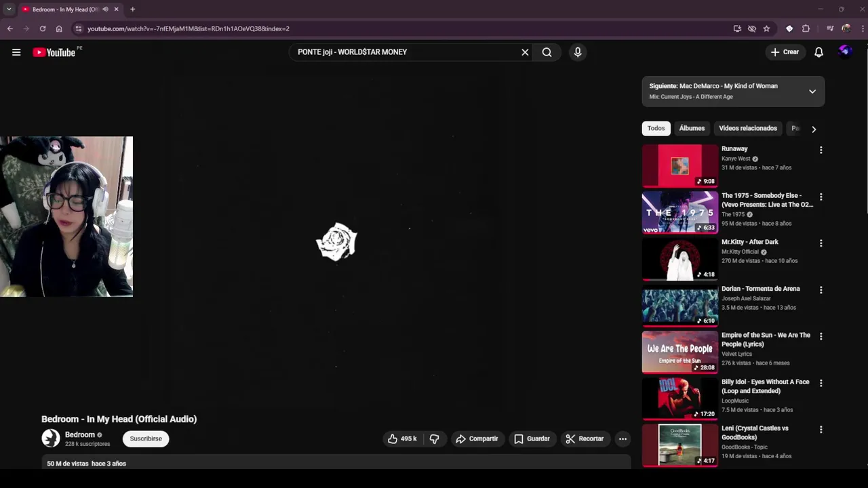Image resolution: width=868 pixels, height=488 pixels.
Task: Open options menu for Mr.Kitty After Dark
Action: 821,243
